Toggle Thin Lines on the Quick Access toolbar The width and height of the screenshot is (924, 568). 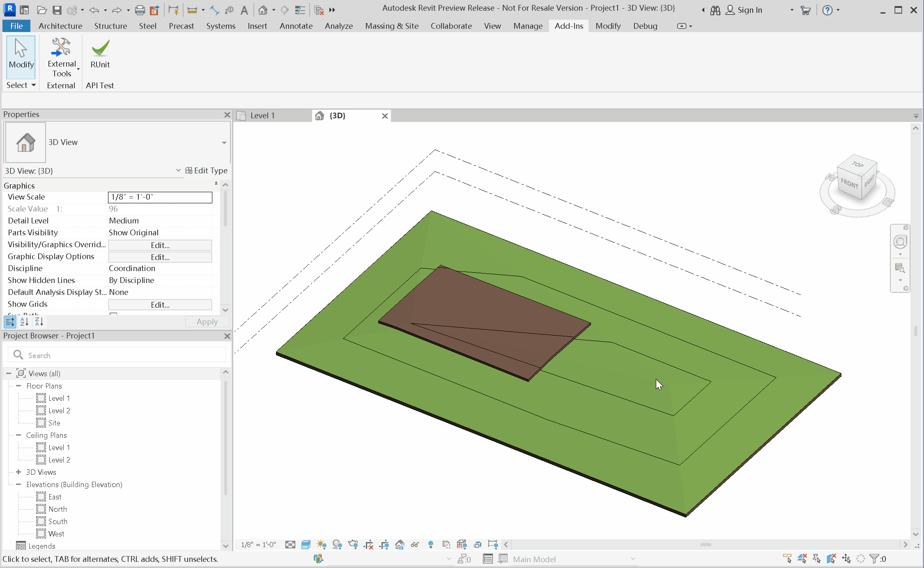[x=299, y=10]
